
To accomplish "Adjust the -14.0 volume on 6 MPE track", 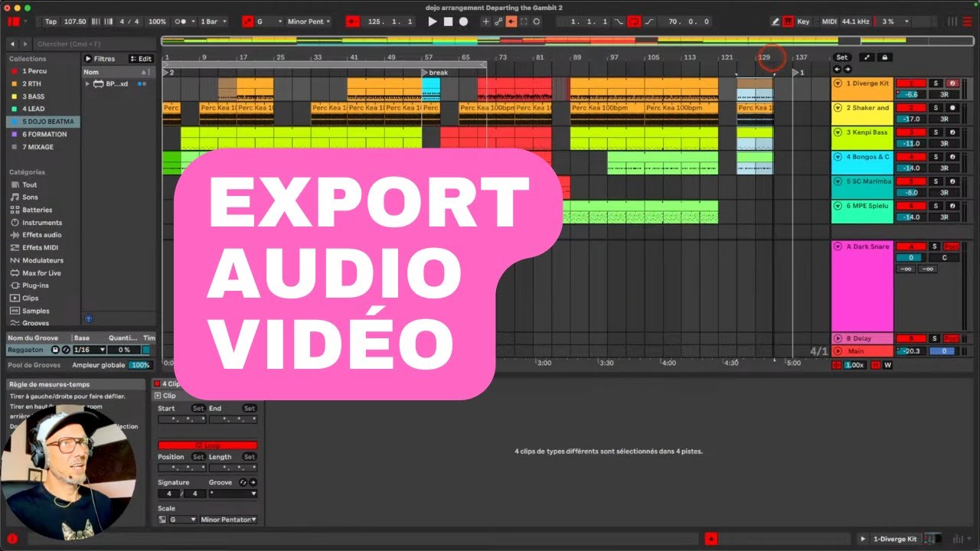I will pyautogui.click(x=911, y=217).
